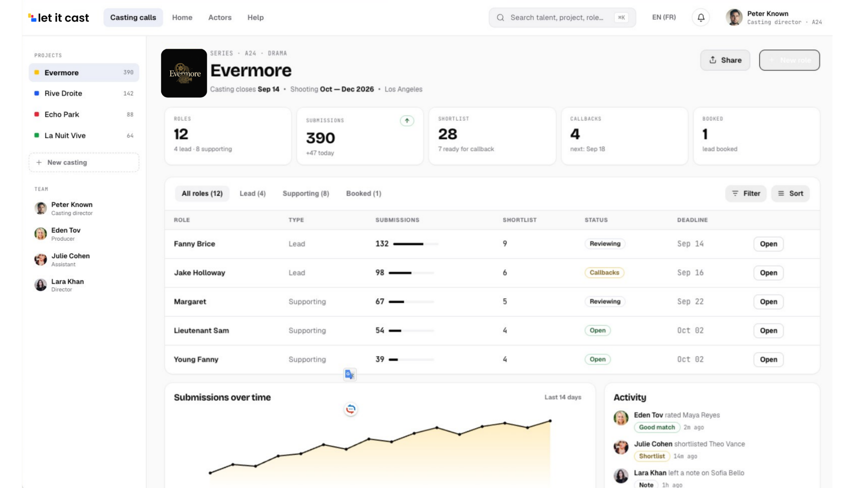Screen dimensions: 868x488
Task: Click the La Nuit Vive green marker
Action: click(x=37, y=135)
